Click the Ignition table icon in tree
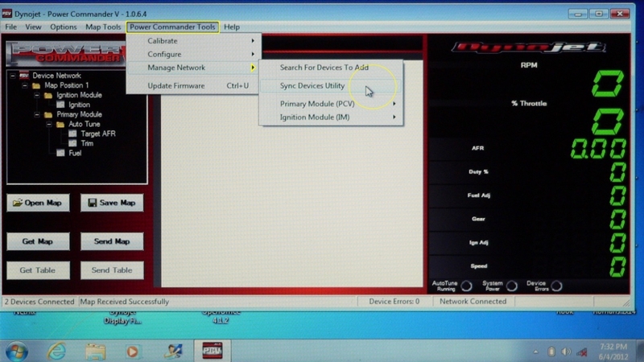Image resolution: width=644 pixels, height=362 pixels. (61, 105)
